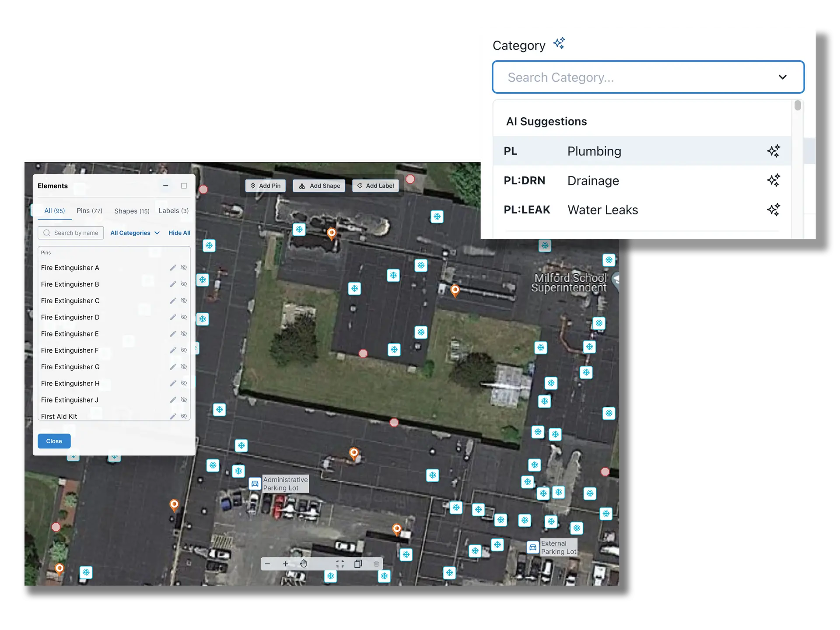Image resolution: width=840 pixels, height=630 pixels.
Task: Click the pencil icon for Fire Extinguisher H
Action: pos(173,383)
